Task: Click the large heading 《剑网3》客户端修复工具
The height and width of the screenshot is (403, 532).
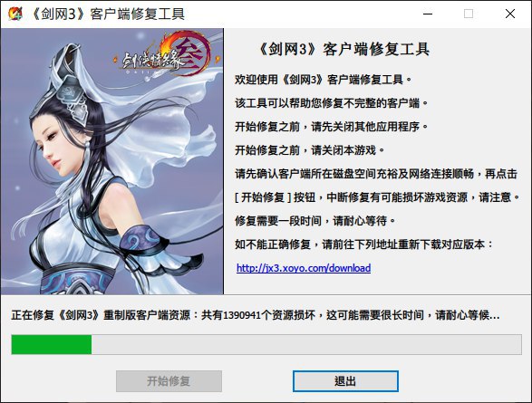Action: coord(343,49)
